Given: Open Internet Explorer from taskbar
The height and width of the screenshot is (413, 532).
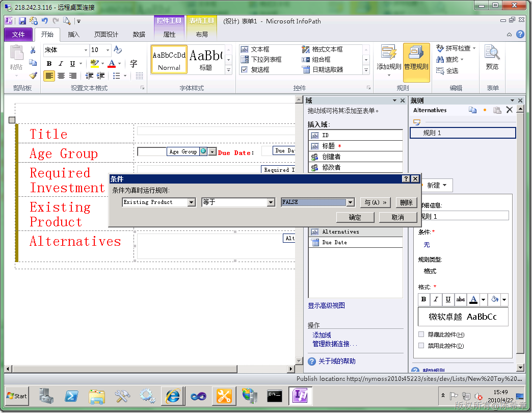Looking at the screenshot, I should [x=173, y=396].
